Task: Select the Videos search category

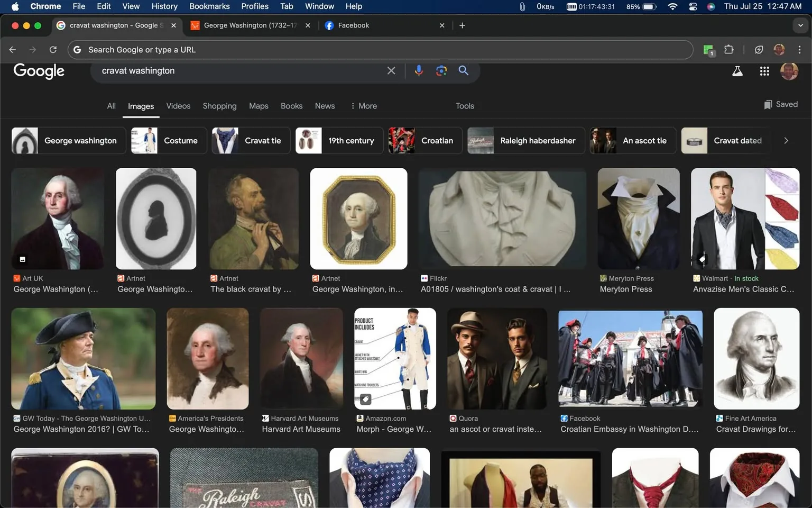Action: [x=178, y=106]
